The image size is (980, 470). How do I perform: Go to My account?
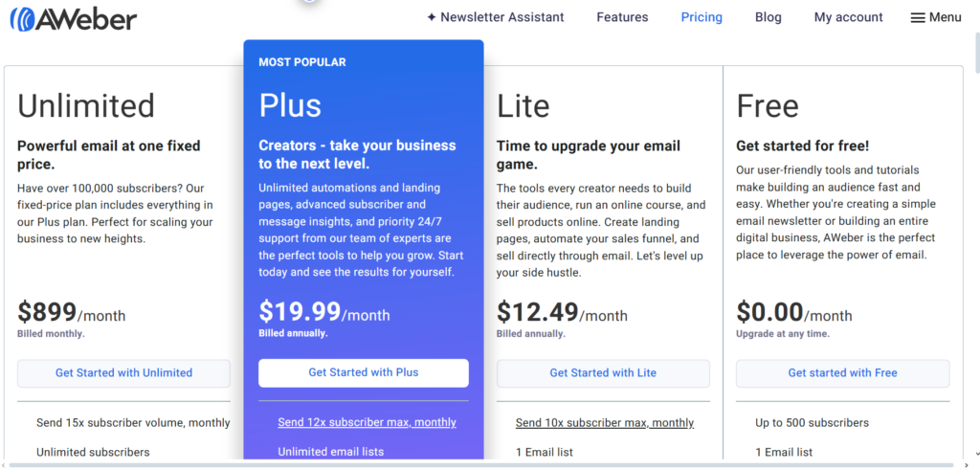(x=848, y=17)
